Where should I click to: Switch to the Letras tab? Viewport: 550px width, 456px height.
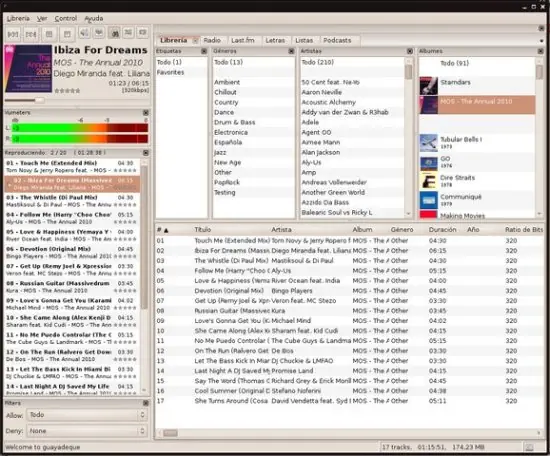click(275, 40)
